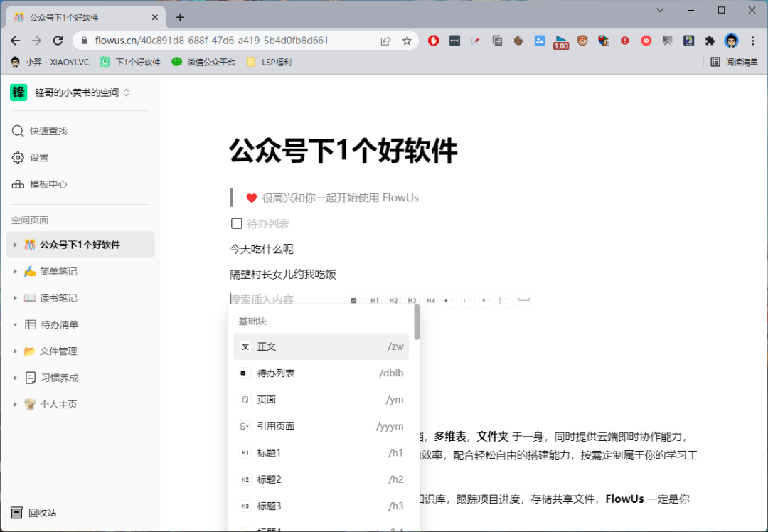768x532 pixels.
Task: Click H1 quick-insert heading icon
Action: click(375, 301)
